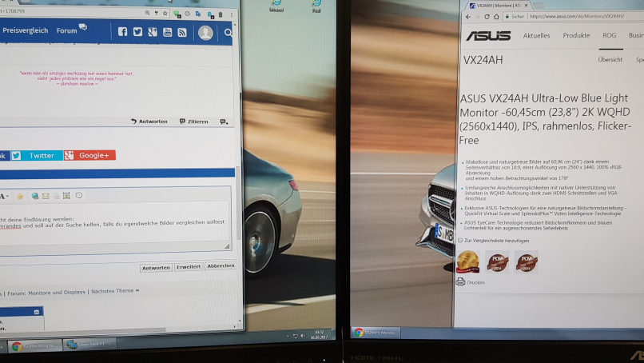Reload the ASUS page
644x363 pixels.
tap(487, 17)
